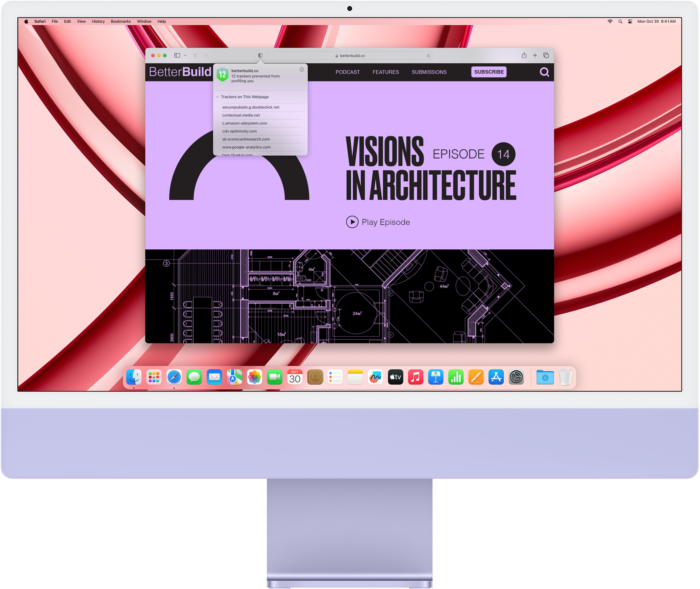Open Maps from the Dock

tap(234, 377)
